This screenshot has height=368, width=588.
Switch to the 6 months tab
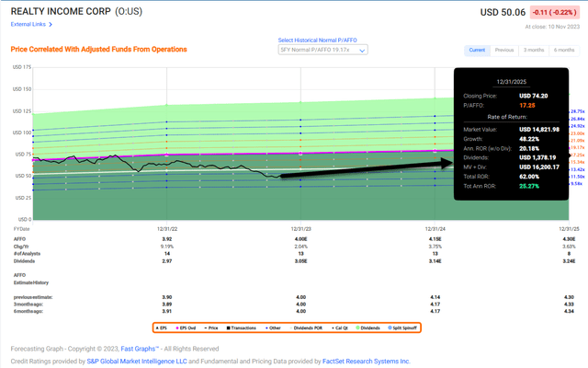coord(564,50)
